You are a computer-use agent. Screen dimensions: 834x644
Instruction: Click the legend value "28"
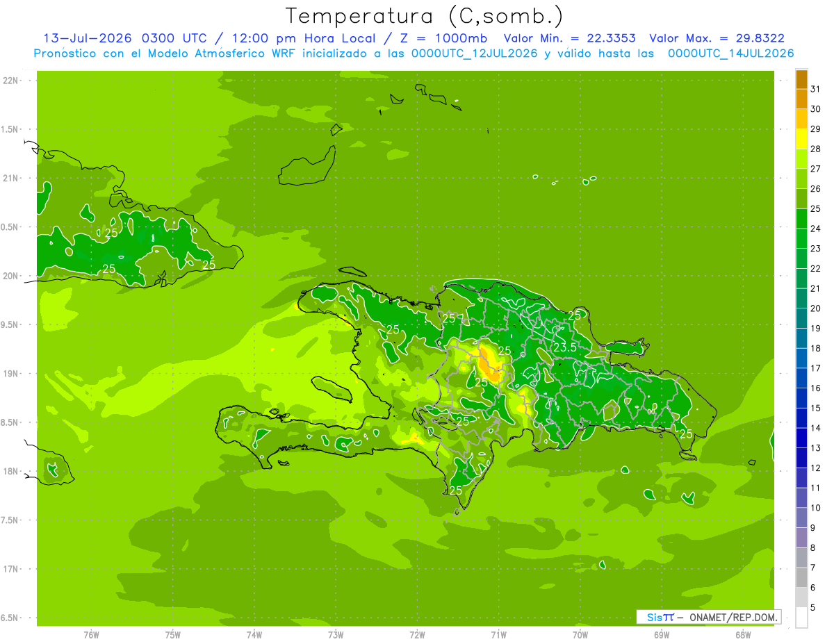pyautogui.click(x=816, y=149)
